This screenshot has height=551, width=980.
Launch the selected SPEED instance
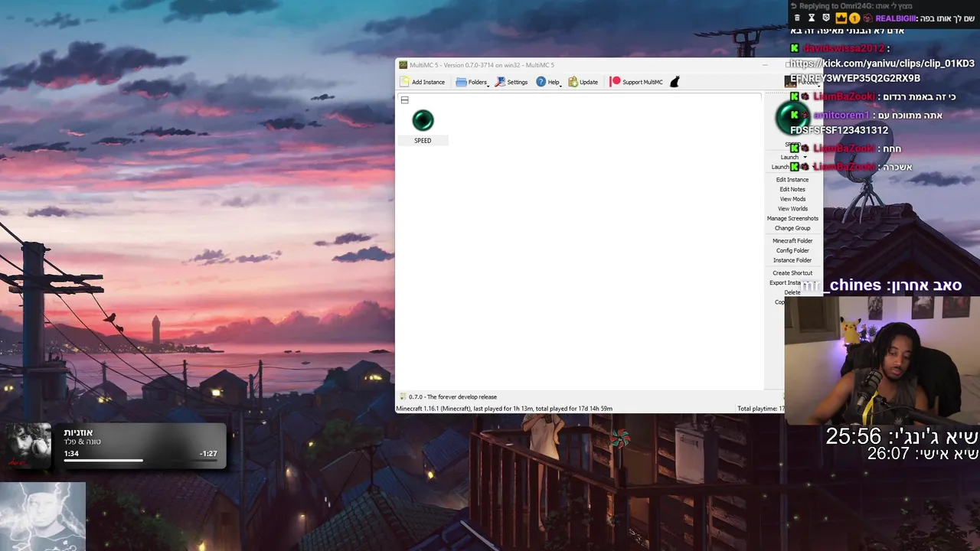pos(789,157)
